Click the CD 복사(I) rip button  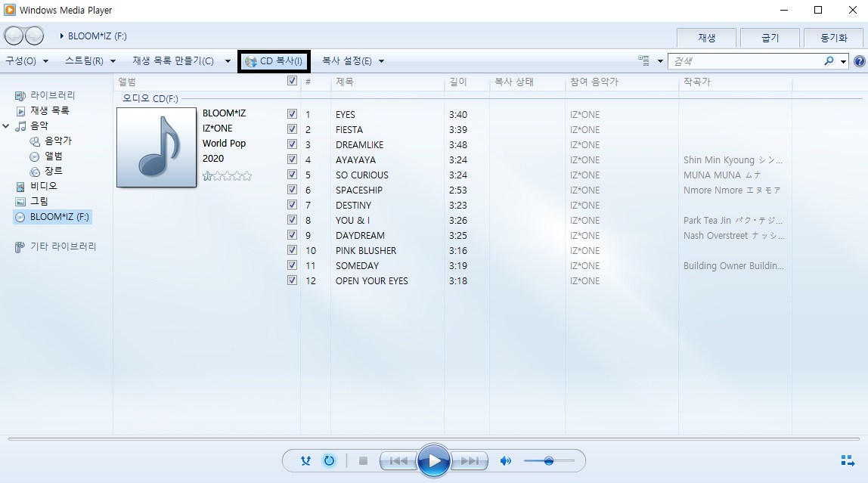(x=274, y=61)
